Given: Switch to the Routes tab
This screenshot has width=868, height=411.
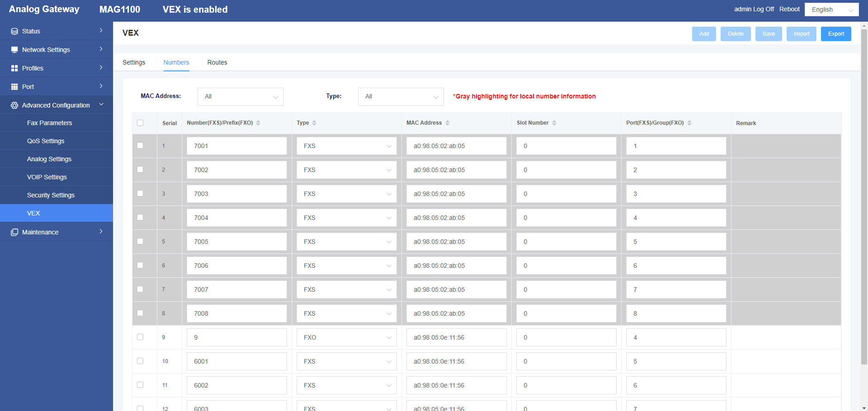Looking at the screenshot, I should [217, 62].
